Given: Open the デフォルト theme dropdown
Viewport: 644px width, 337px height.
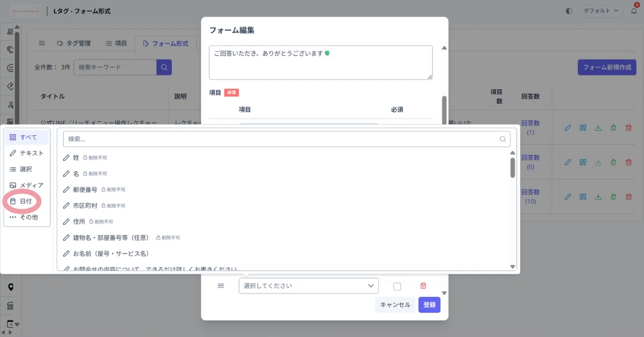Looking at the screenshot, I should pos(601,11).
